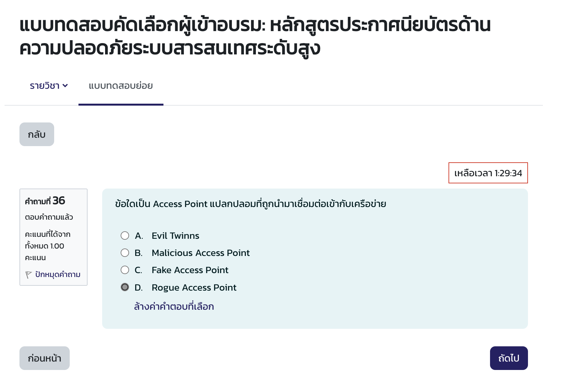563x392 pixels.
Task: Switch to the แบบทดสอบย่อย tab
Action: point(121,86)
